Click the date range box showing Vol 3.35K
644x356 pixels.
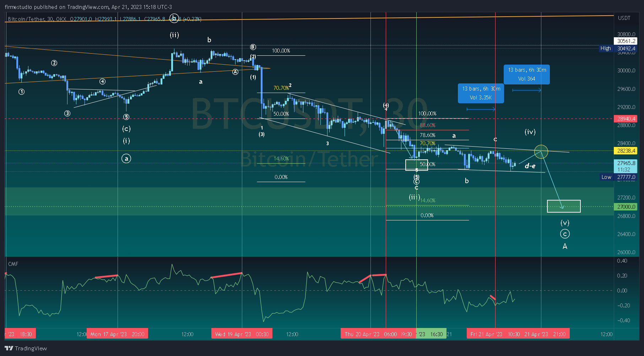481,93
